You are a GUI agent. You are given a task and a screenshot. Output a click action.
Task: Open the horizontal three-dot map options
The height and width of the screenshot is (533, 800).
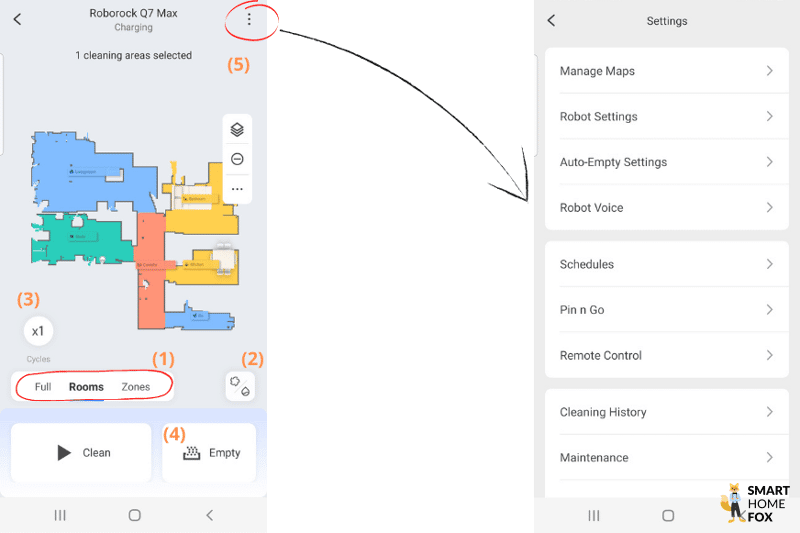tap(237, 188)
